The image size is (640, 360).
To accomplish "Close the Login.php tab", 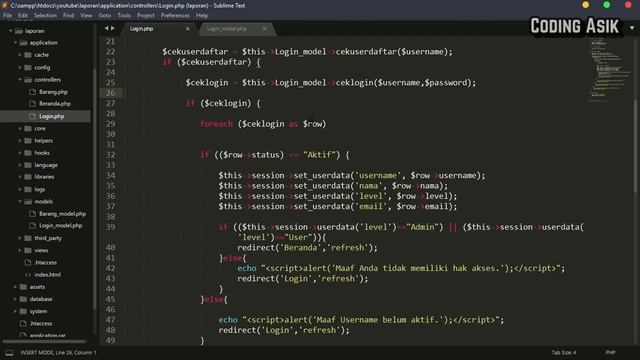I will [x=187, y=29].
